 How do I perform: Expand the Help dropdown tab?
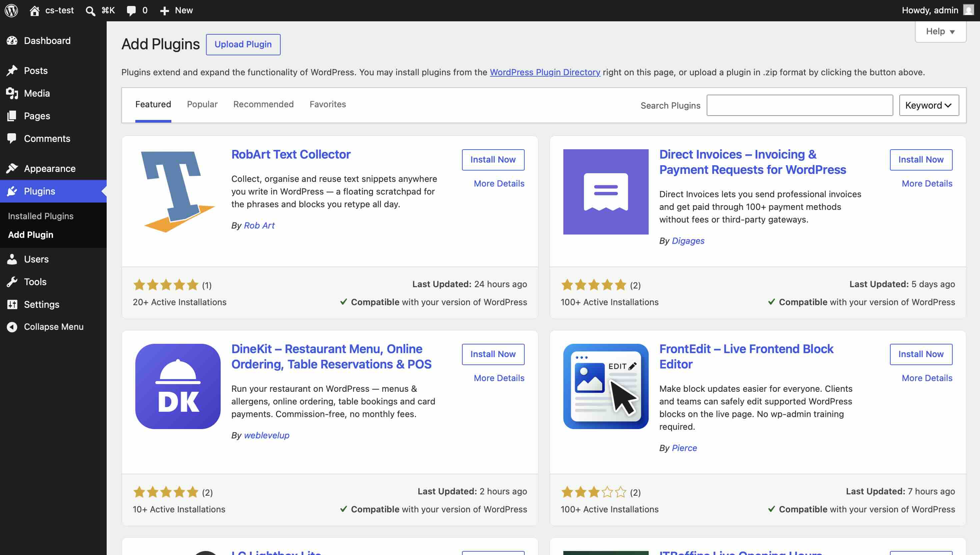(x=940, y=32)
